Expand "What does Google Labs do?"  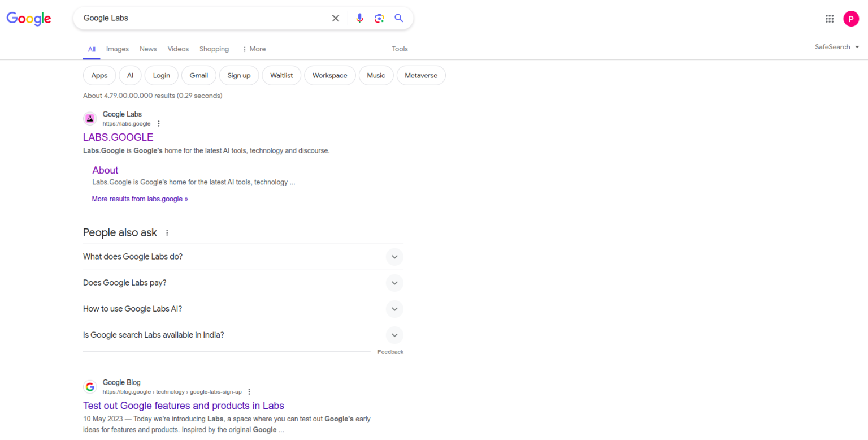point(394,257)
